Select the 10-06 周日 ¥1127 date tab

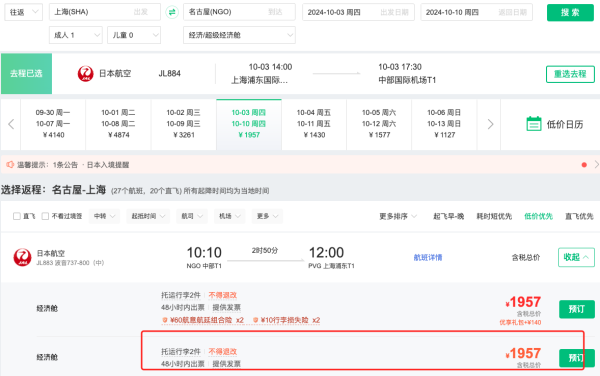444,124
